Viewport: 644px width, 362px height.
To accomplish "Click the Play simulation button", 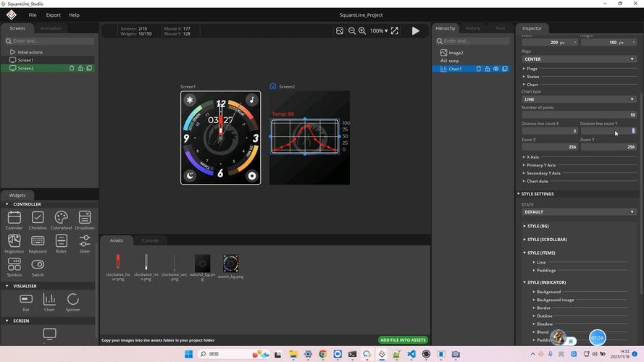I will tap(415, 31).
